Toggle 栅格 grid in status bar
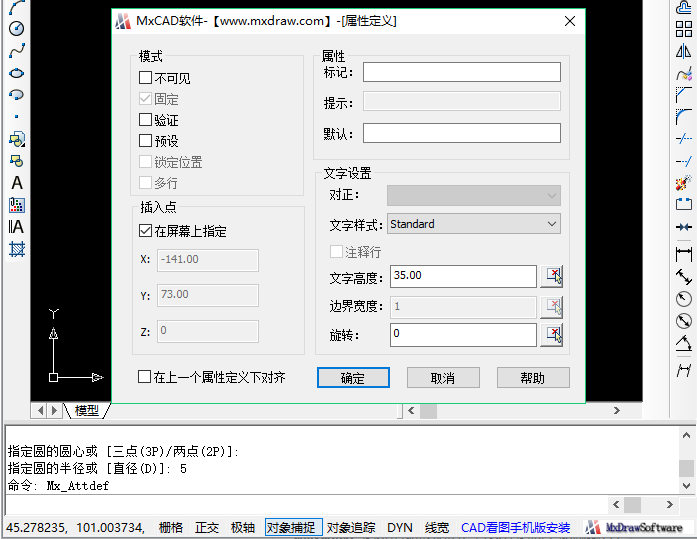Image resolution: width=697 pixels, height=539 pixels. [x=171, y=527]
